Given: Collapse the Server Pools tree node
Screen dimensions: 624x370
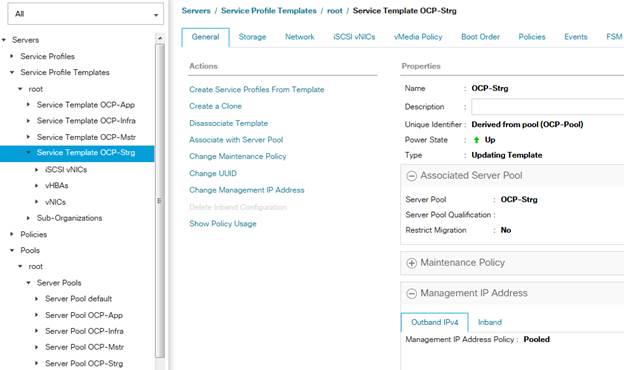Looking at the screenshot, I should [x=28, y=283].
